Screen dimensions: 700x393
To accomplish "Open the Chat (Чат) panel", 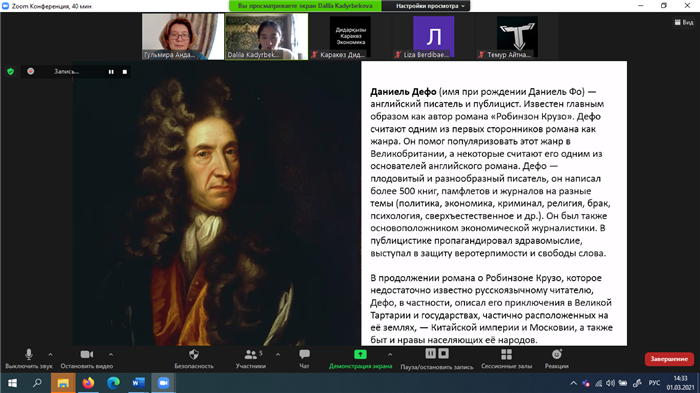I will (304, 359).
